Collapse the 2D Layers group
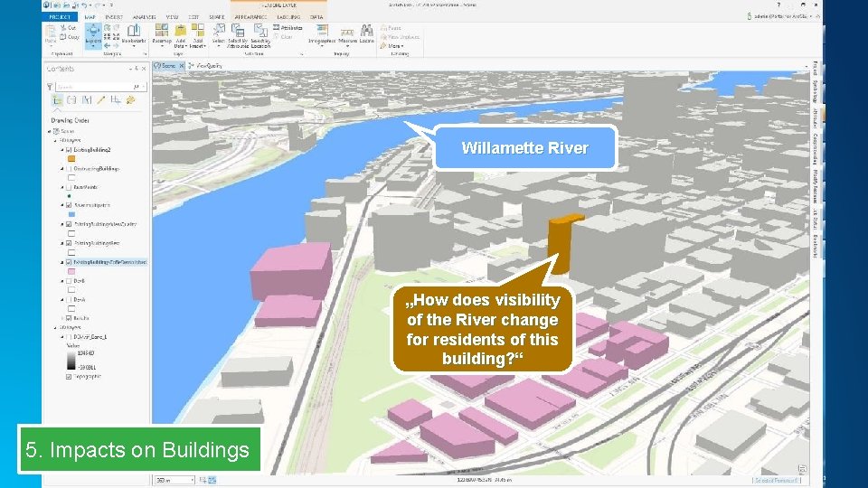The height and width of the screenshot is (488, 868). point(55,327)
